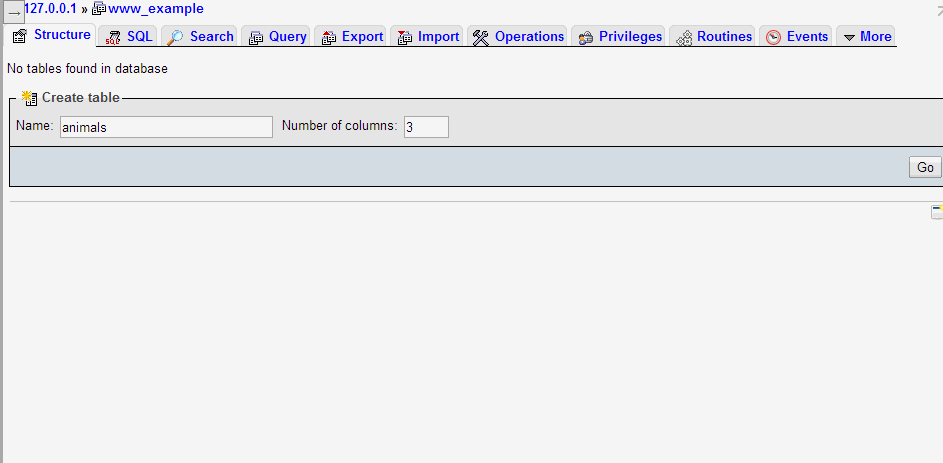Click the 'Name:' label
The image size is (943, 463).
tap(35, 126)
